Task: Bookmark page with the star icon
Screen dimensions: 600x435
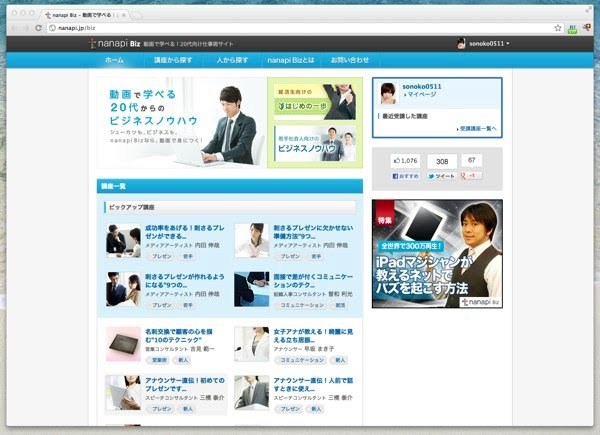Action: [x=558, y=28]
